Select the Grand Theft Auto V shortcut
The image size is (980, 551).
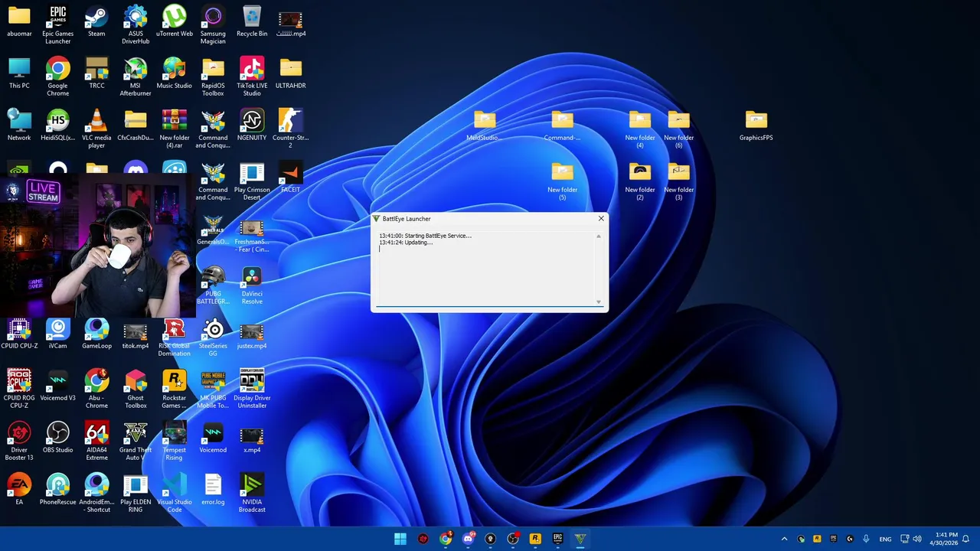click(x=136, y=440)
